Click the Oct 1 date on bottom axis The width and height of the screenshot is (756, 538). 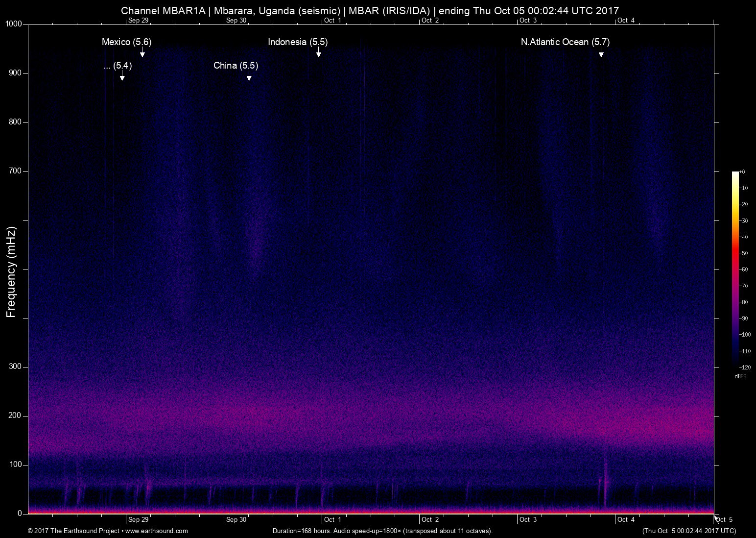click(x=332, y=519)
